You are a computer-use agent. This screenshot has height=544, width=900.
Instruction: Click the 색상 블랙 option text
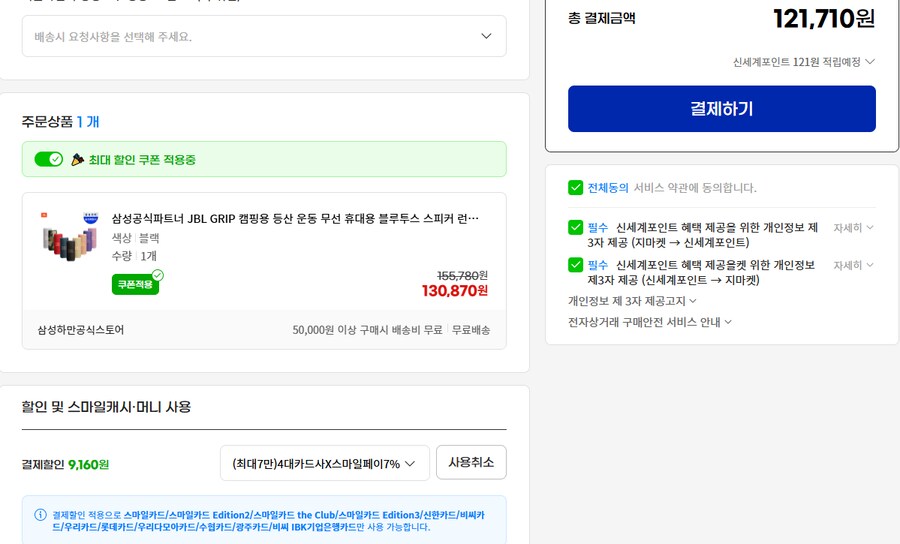coord(135,238)
